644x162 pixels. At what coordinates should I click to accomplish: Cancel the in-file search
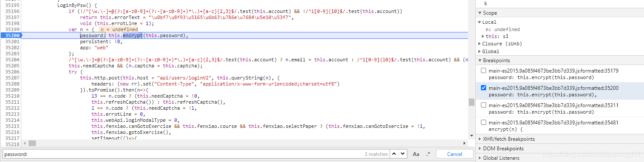coord(455,154)
